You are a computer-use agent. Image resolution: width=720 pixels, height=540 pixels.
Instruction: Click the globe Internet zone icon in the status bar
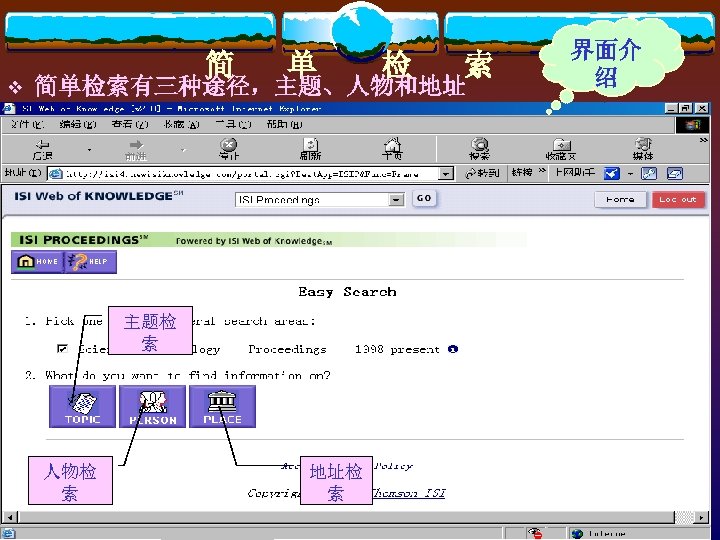point(577,534)
